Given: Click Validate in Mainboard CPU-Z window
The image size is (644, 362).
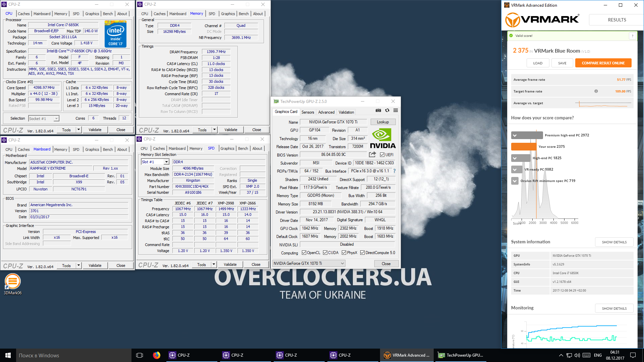Looking at the screenshot, I should point(95,265).
